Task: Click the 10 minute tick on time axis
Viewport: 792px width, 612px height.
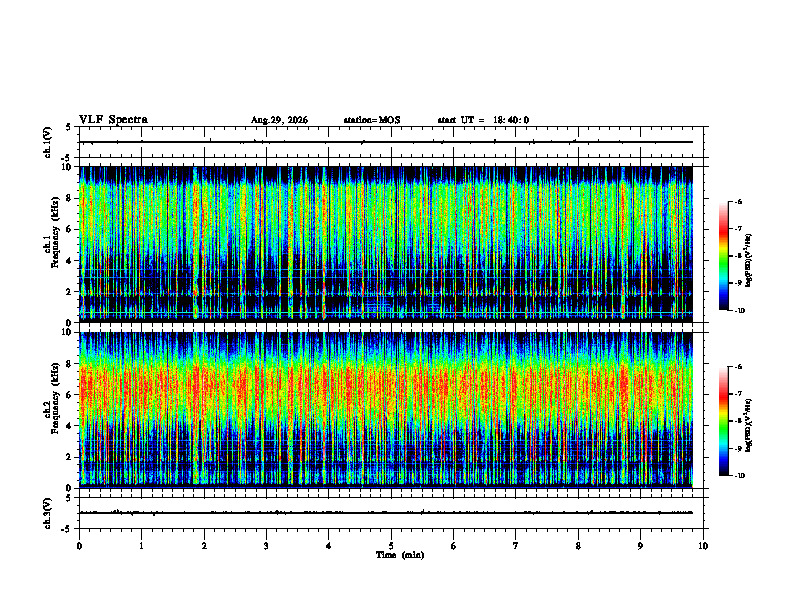Action: [x=703, y=546]
